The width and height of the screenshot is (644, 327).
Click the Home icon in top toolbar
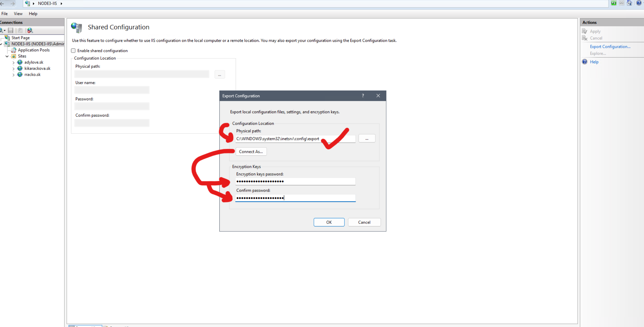[629, 3]
